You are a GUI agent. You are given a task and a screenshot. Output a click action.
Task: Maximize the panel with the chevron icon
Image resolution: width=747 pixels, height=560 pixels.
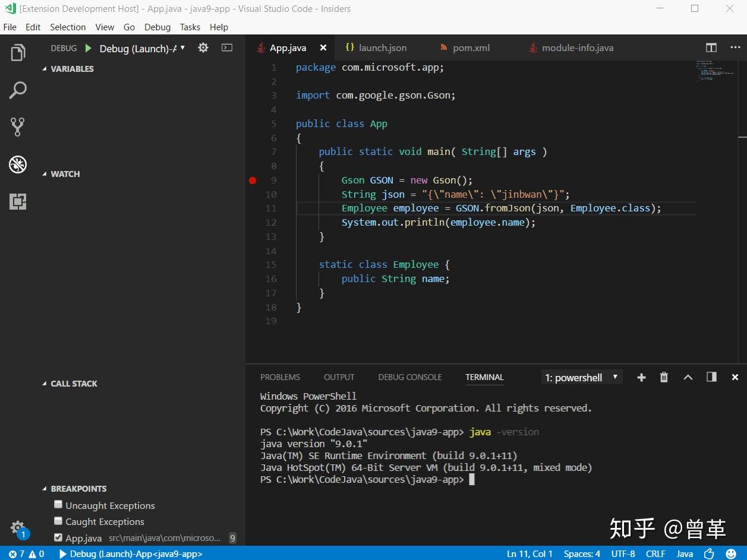coord(688,377)
